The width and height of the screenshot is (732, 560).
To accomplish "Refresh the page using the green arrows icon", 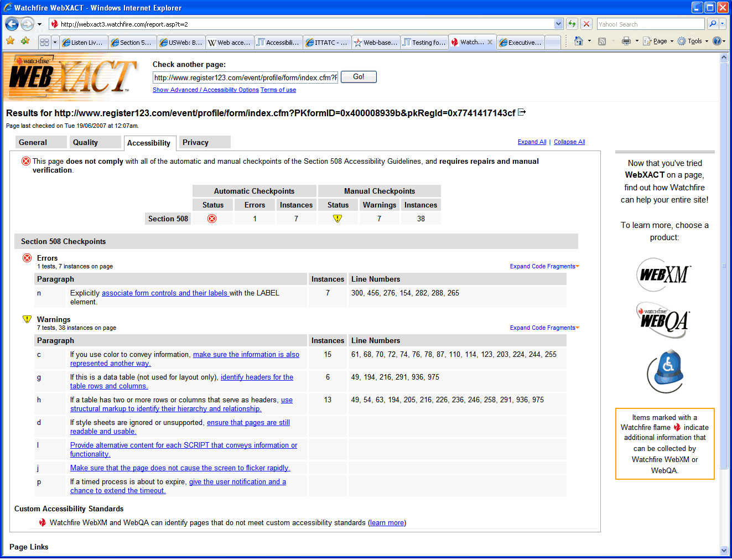I will coord(572,24).
